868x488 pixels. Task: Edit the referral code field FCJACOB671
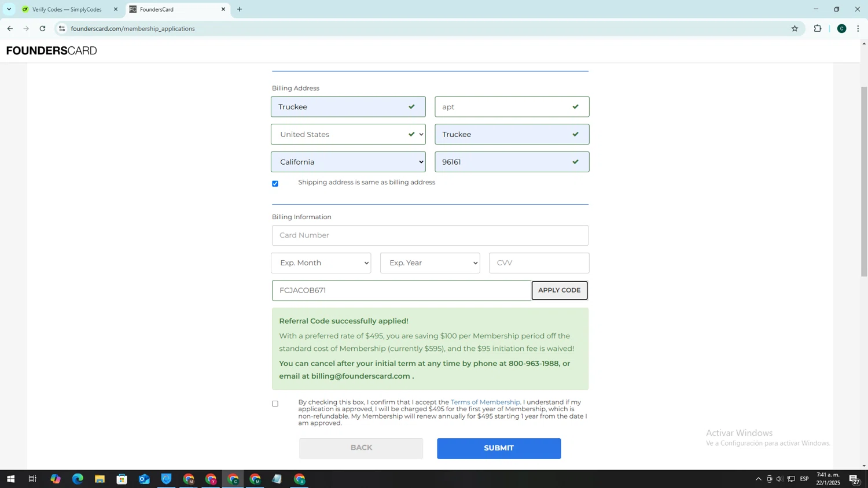coord(402,290)
